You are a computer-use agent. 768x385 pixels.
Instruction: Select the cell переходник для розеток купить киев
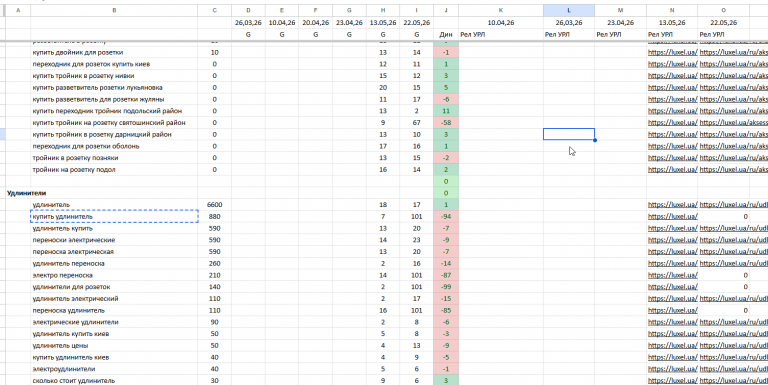click(x=114, y=64)
